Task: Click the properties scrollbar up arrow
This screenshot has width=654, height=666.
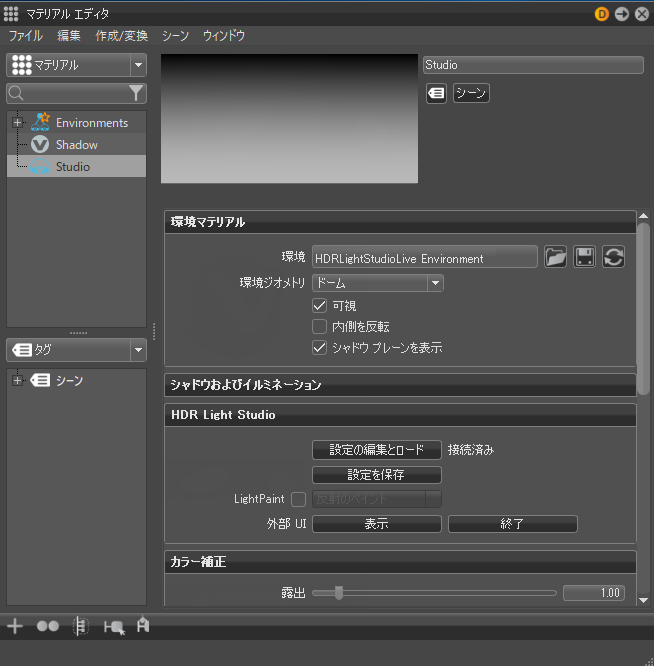Action: (643, 216)
